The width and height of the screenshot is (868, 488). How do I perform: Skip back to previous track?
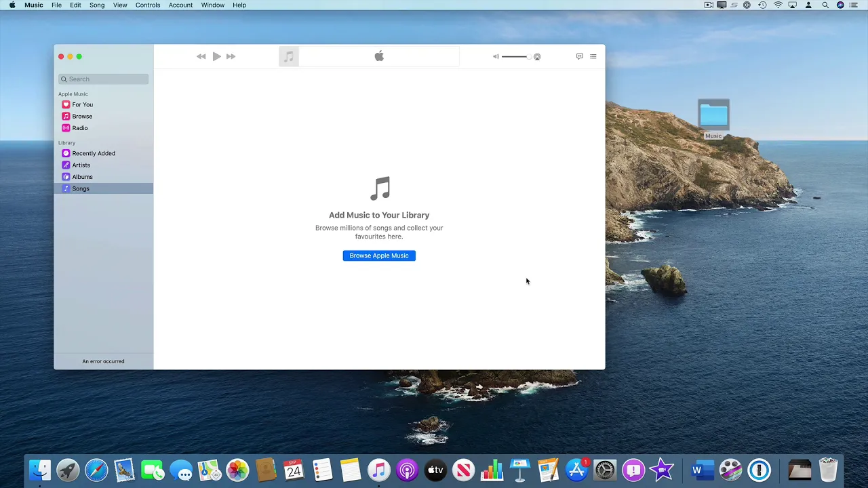click(x=201, y=56)
